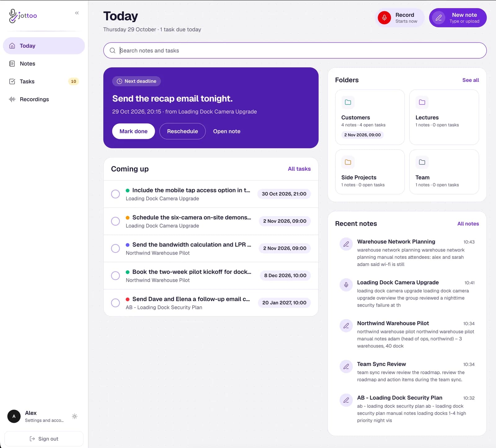Open Settings and account text under Alex
This screenshot has height=448, width=496.
tap(44, 420)
